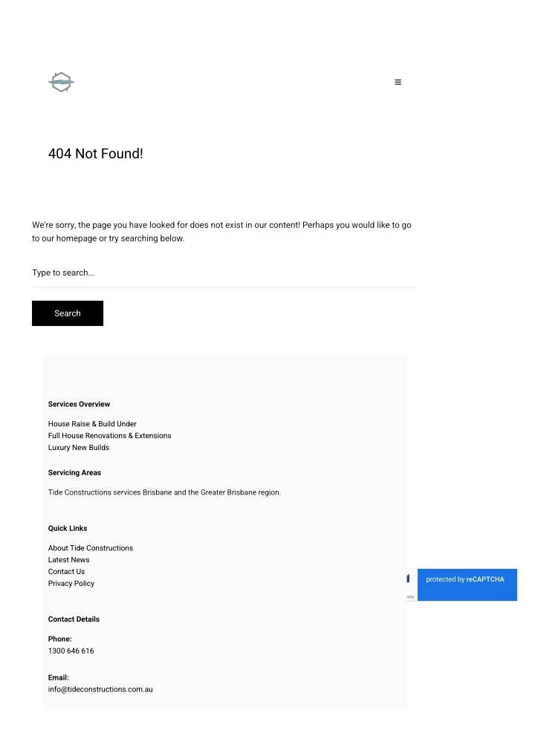535x756 pixels.
Task: Click the 404 Not Found! heading
Action: tap(95, 154)
